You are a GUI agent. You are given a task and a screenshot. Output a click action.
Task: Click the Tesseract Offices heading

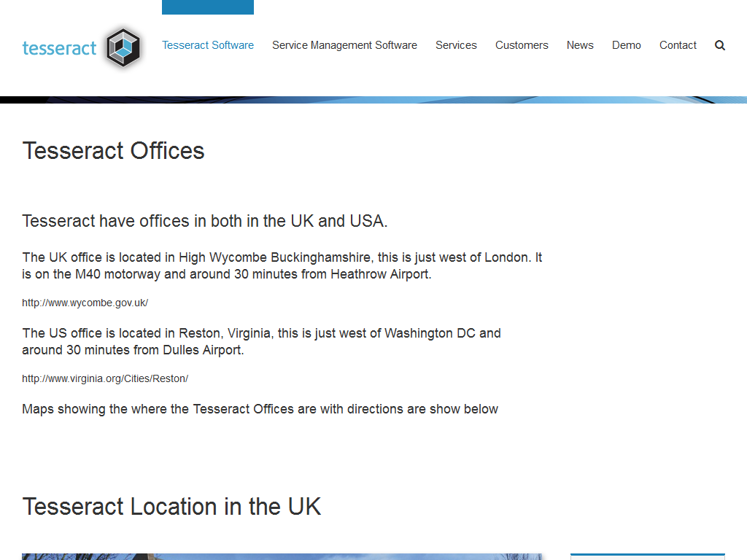coord(113,151)
